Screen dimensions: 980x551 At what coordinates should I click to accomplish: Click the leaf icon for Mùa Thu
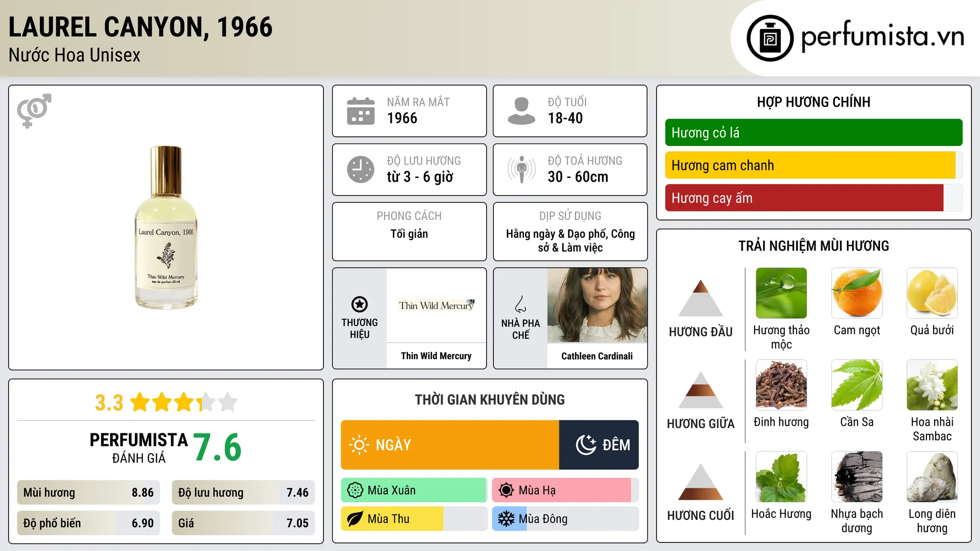[x=355, y=519]
